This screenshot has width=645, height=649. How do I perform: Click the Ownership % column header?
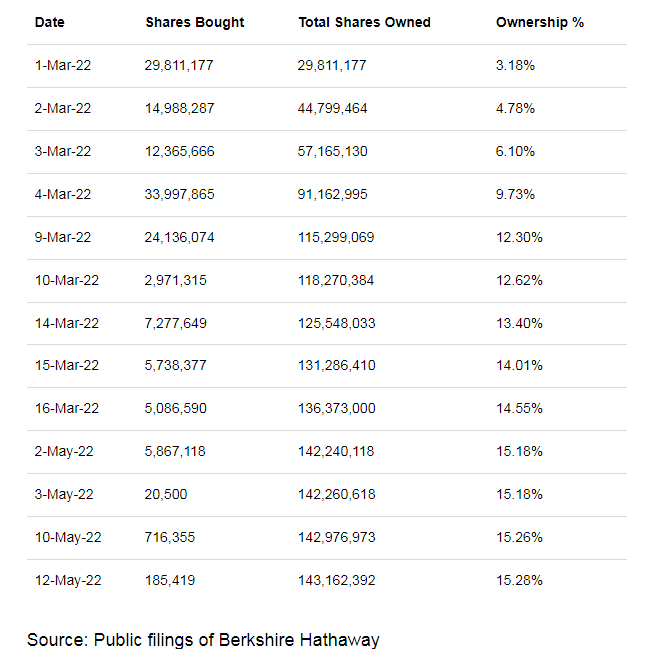point(539,22)
